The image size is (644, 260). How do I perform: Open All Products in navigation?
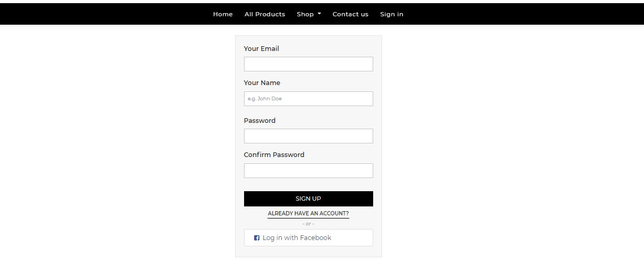pos(265,14)
